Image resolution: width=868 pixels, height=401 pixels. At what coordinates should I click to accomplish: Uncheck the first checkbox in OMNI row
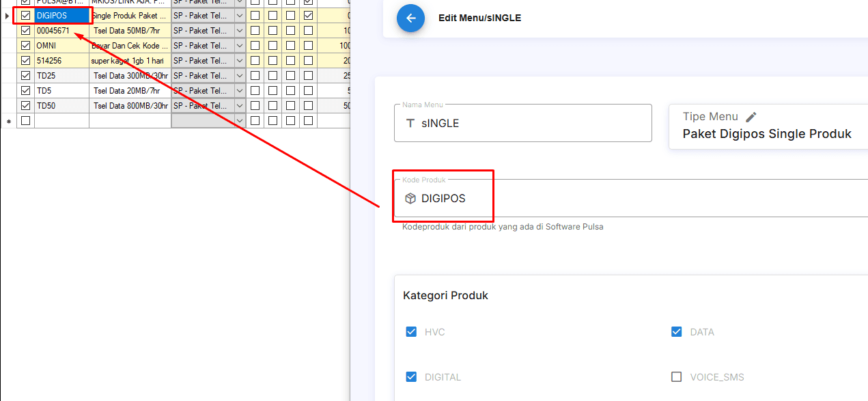(x=26, y=46)
